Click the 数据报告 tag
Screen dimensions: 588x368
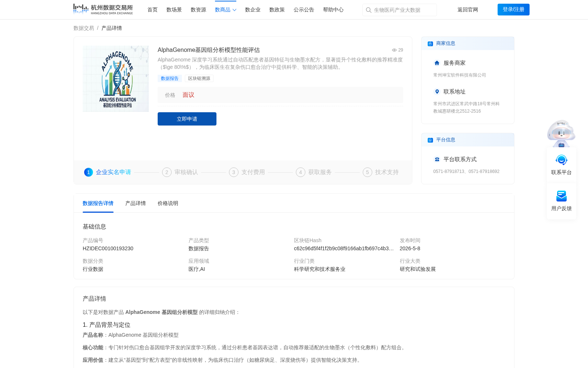click(x=170, y=78)
